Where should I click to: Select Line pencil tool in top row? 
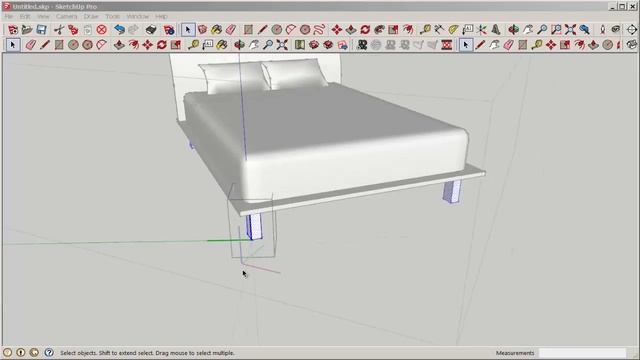[x=262, y=29]
